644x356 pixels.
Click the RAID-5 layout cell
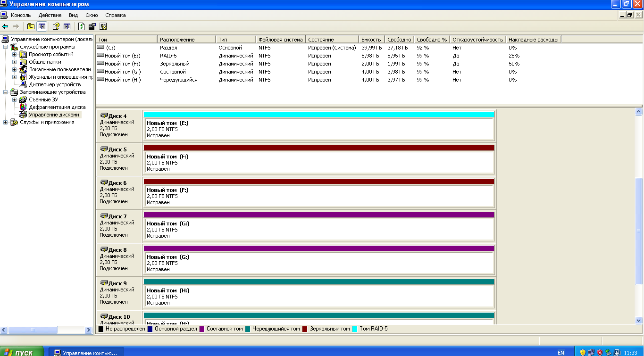[x=168, y=56]
